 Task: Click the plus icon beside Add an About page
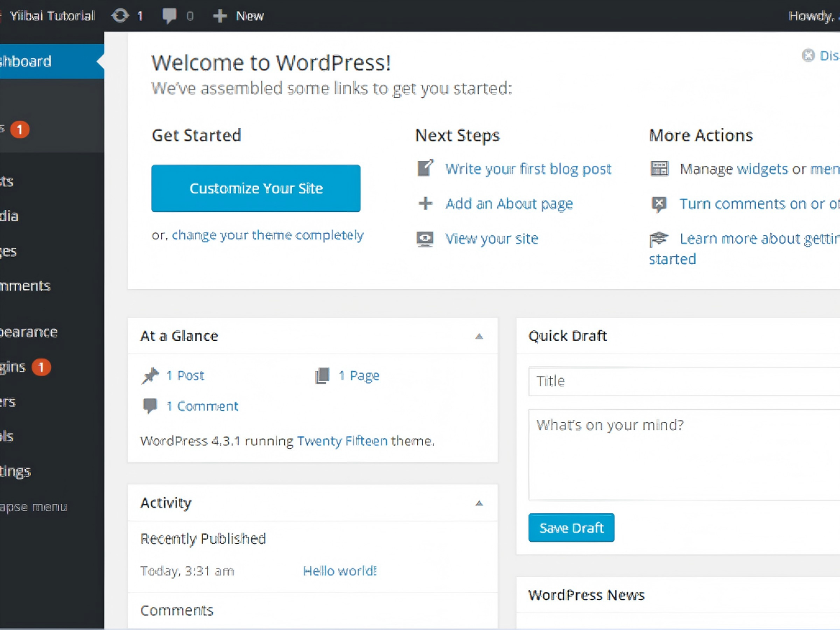coord(425,204)
